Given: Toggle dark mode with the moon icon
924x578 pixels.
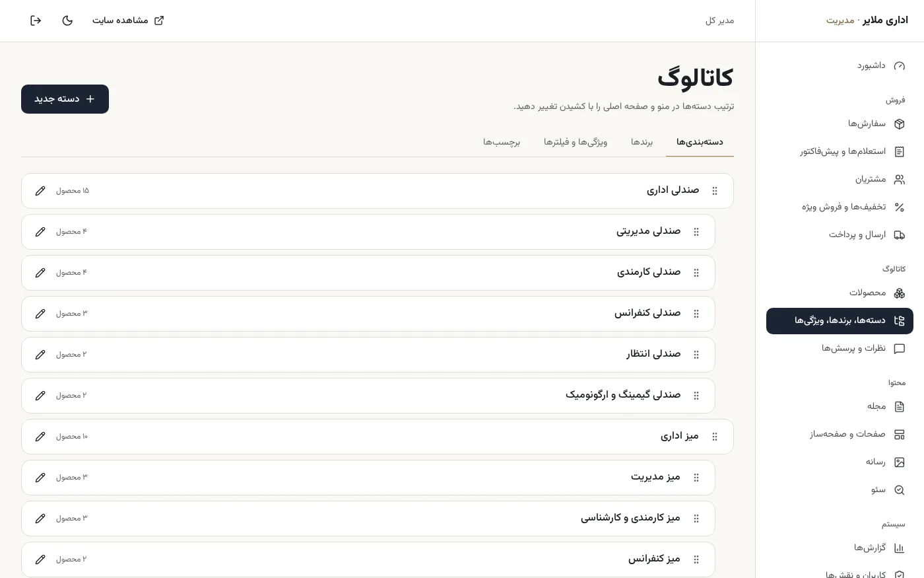Looking at the screenshot, I should coord(67,20).
